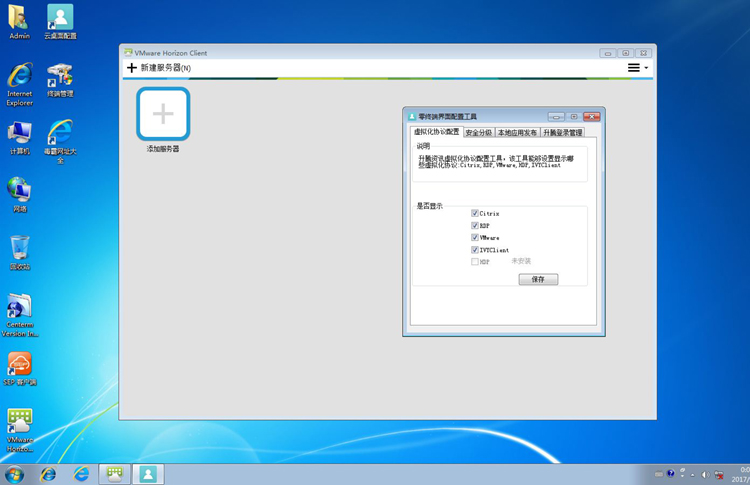The image size is (750, 485).
Task: Click the blue help tray icon
Action: coord(671,474)
